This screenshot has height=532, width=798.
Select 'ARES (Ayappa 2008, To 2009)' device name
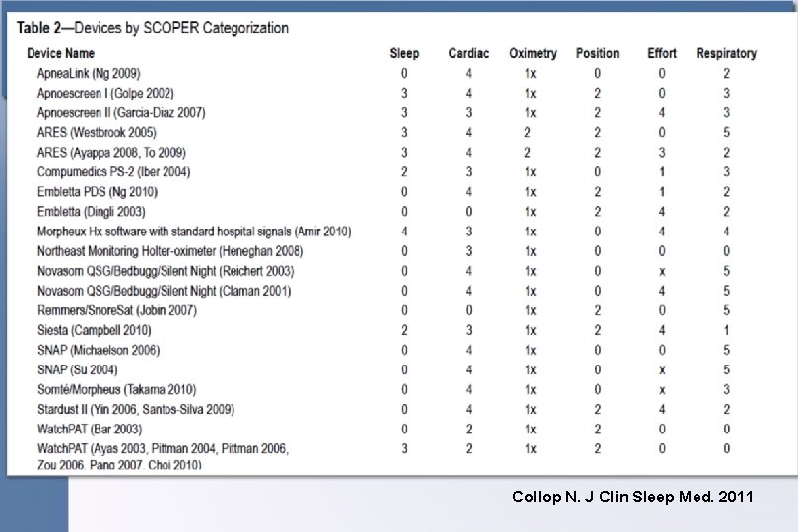tap(111, 153)
